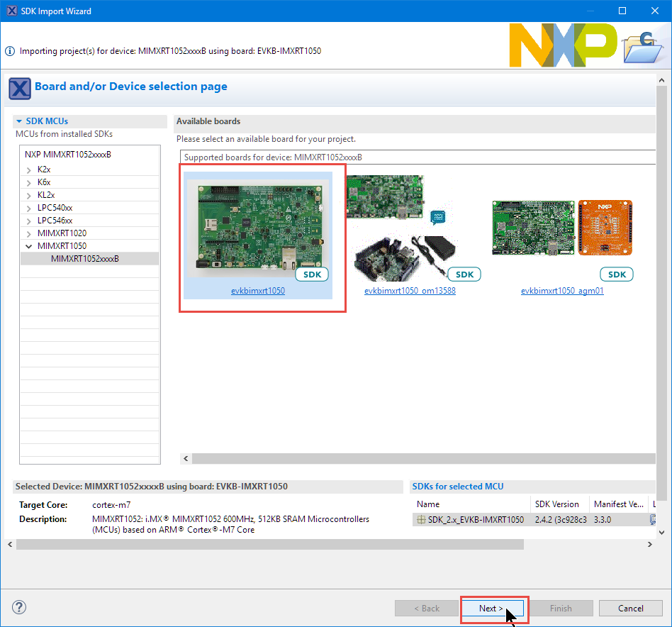Collapse the SDK MCUs section triangle
This screenshot has height=627, width=672.
click(19, 121)
